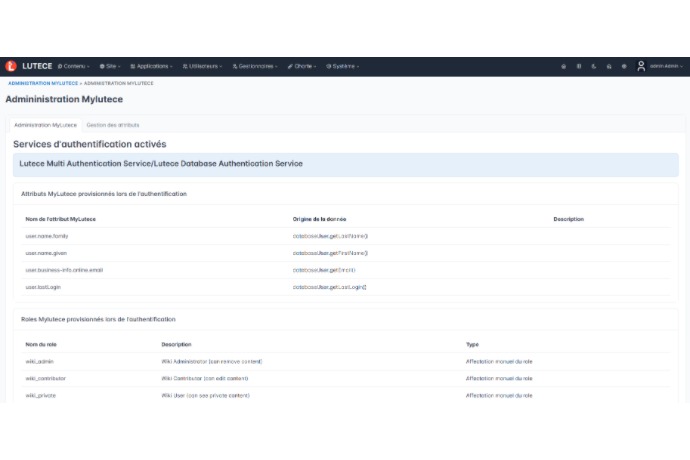Expand the Système menu
This screenshot has width=690, height=460.
click(343, 66)
